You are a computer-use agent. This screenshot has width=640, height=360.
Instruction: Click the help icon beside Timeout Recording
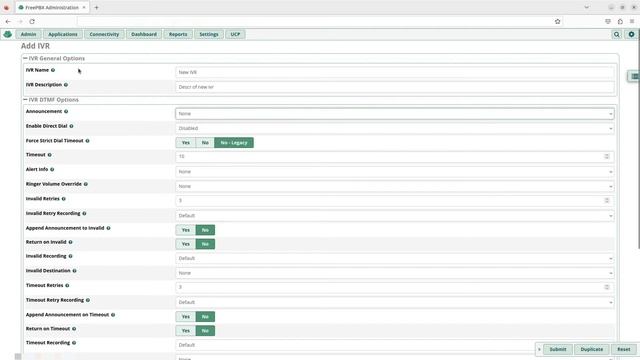click(74, 343)
